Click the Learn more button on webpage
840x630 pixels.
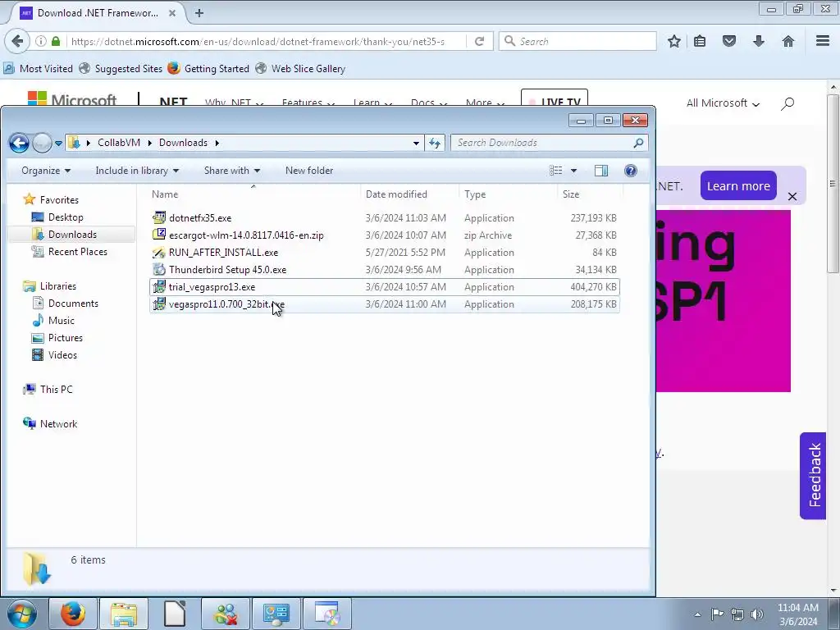click(x=738, y=186)
